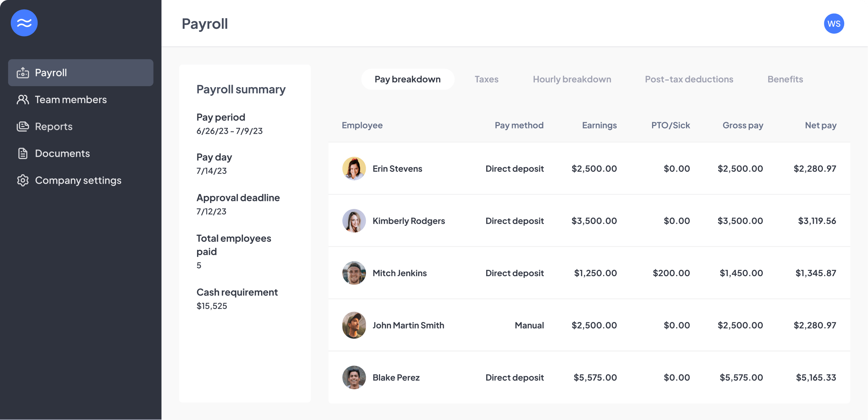The height and width of the screenshot is (420, 868).
Task: Open Payroll from the sidebar icon
Action: (23, 72)
